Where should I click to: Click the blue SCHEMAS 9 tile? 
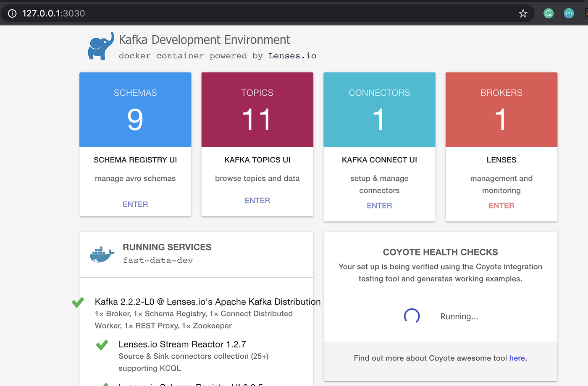(x=135, y=110)
